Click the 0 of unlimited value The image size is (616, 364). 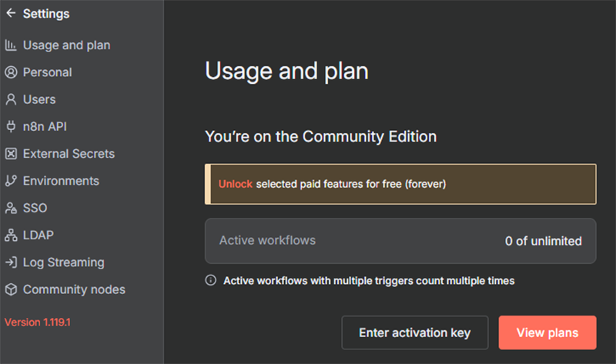[x=544, y=241]
